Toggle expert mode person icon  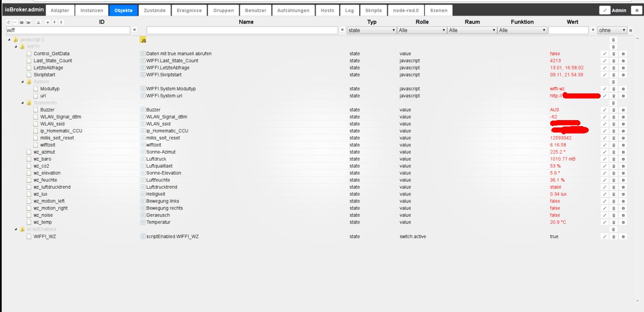(x=38, y=22)
